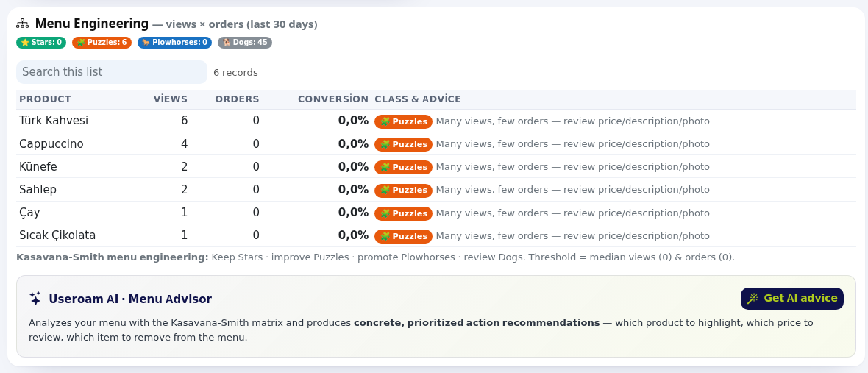Image resolution: width=868 pixels, height=373 pixels.
Task: Click the 0,0% conversion in Türk Kahvesi row
Action: (x=353, y=121)
